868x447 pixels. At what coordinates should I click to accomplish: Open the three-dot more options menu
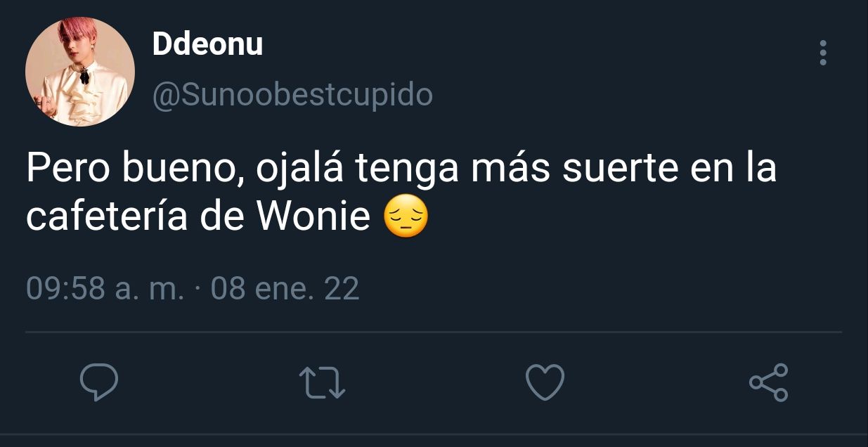(823, 53)
